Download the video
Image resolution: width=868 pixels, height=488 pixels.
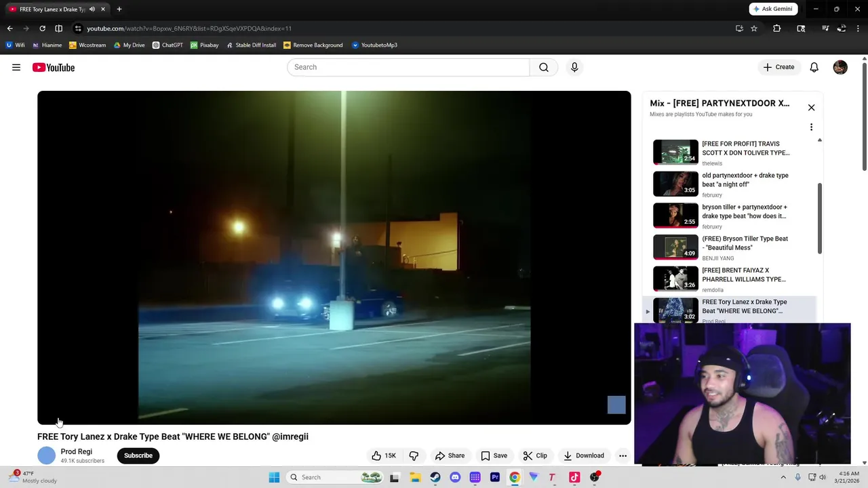(584, 455)
